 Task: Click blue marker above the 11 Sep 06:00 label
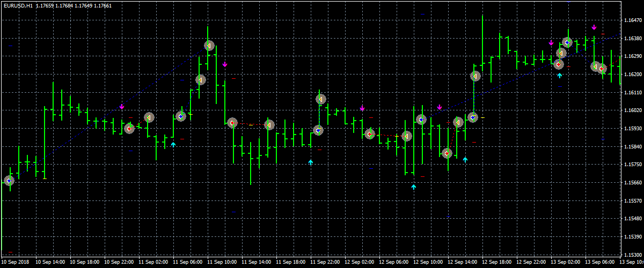[x=181, y=116]
